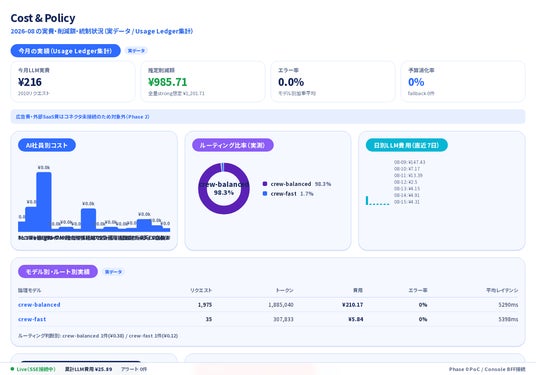Screen dimensions: 536x375
Task: Click the routing ratio section badge
Action: [232, 145]
